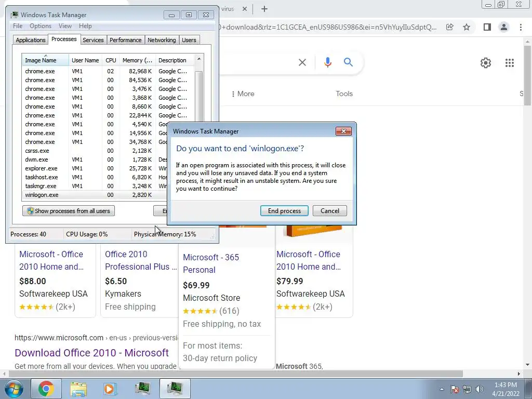
Task: Click the Google search magnifier icon
Action: [x=348, y=62]
